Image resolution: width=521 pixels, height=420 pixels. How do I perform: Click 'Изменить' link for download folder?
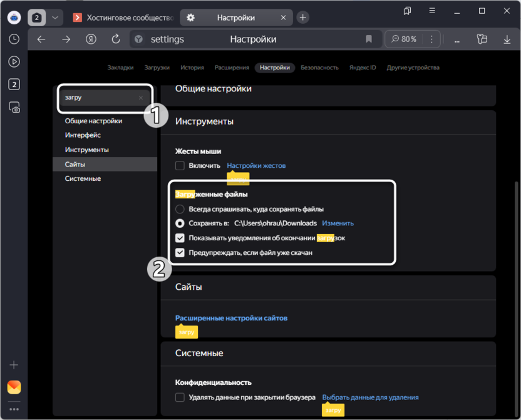pyautogui.click(x=338, y=223)
